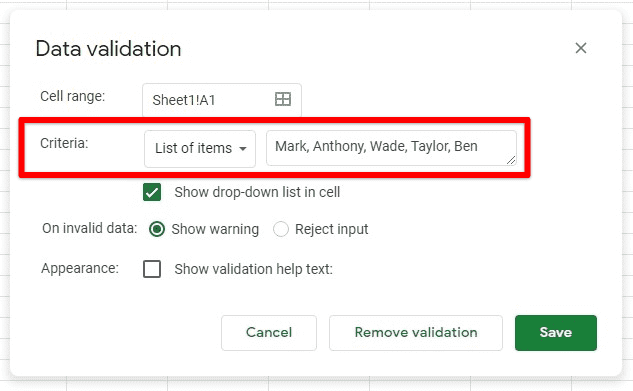633x391 pixels.
Task: Click the Appearance: label
Action: 80,268
